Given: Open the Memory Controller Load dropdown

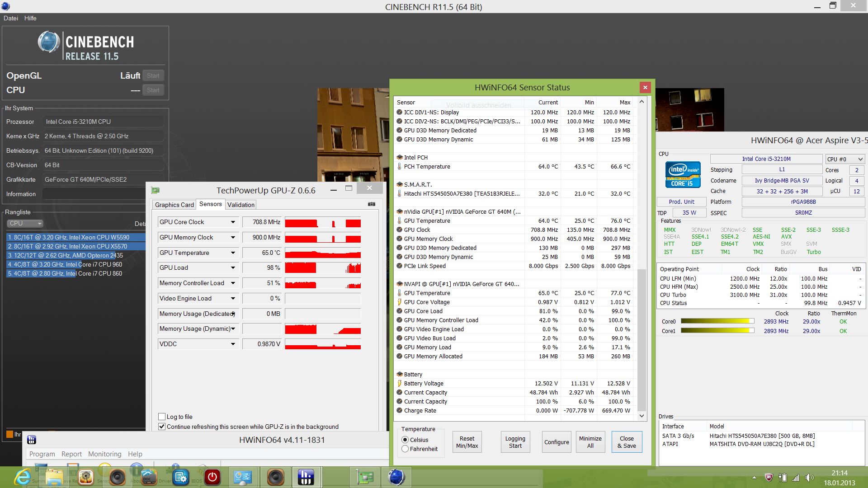Looking at the screenshot, I should 233,283.
